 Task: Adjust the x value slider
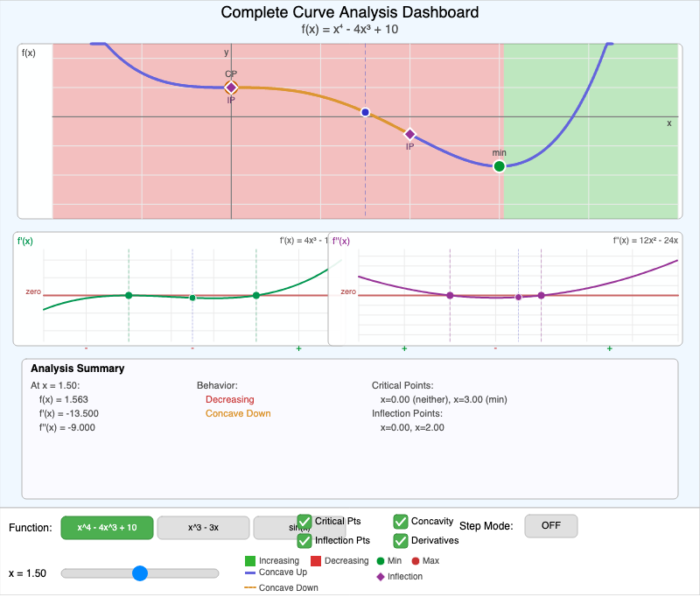click(x=140, y=573)
